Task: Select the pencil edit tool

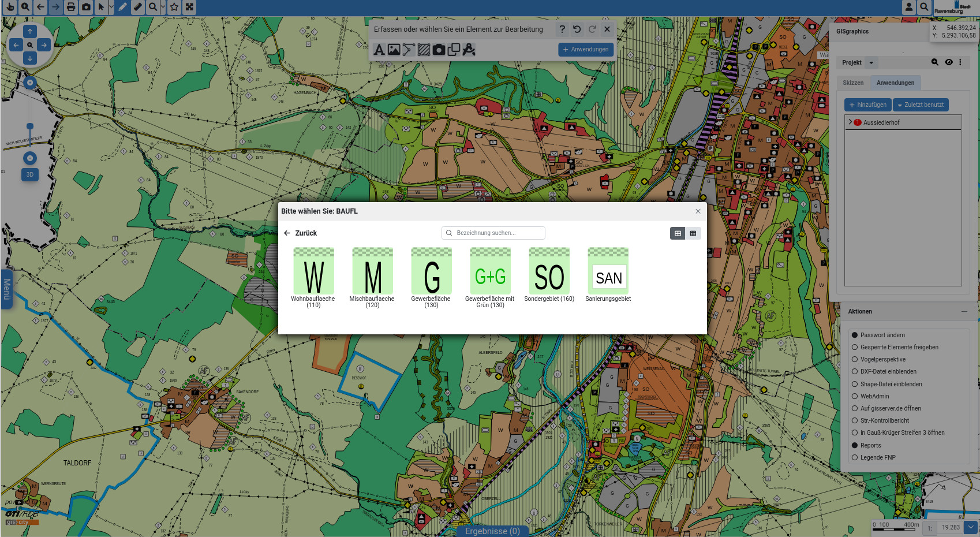Action: [x=122, y=7]
